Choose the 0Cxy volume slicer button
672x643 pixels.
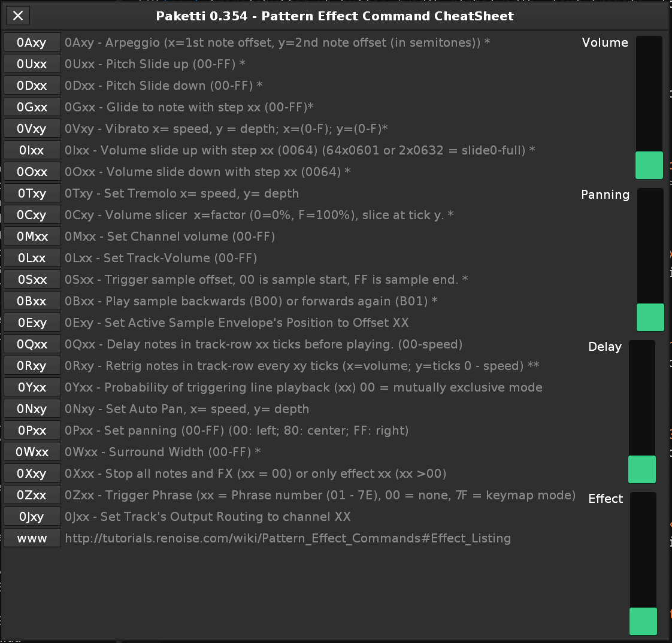(x=32, y=215)
